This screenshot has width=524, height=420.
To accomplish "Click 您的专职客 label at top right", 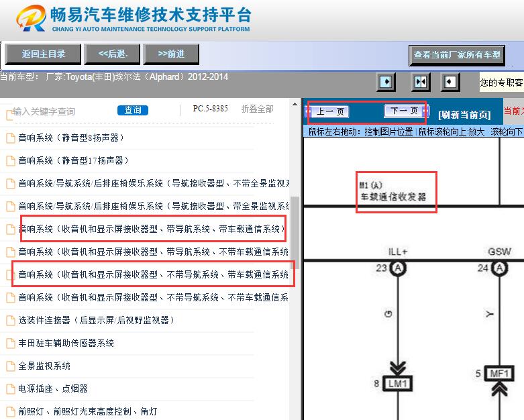I will pos(502,83).
